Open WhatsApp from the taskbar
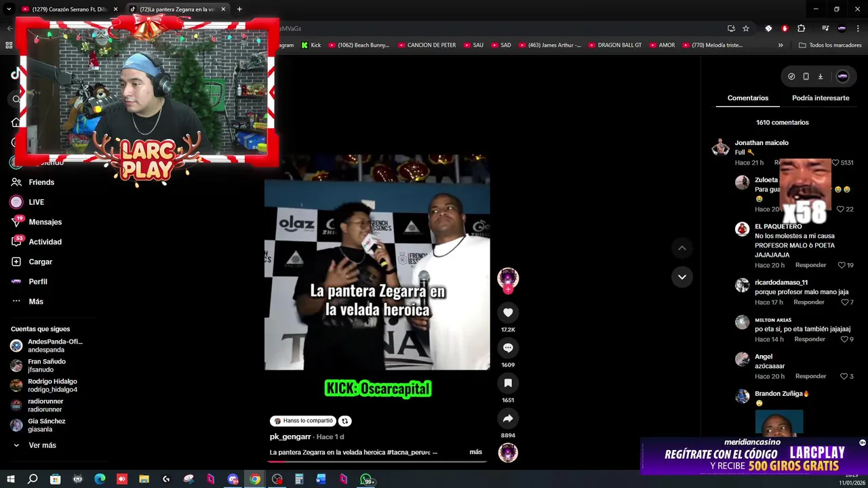 366,479
